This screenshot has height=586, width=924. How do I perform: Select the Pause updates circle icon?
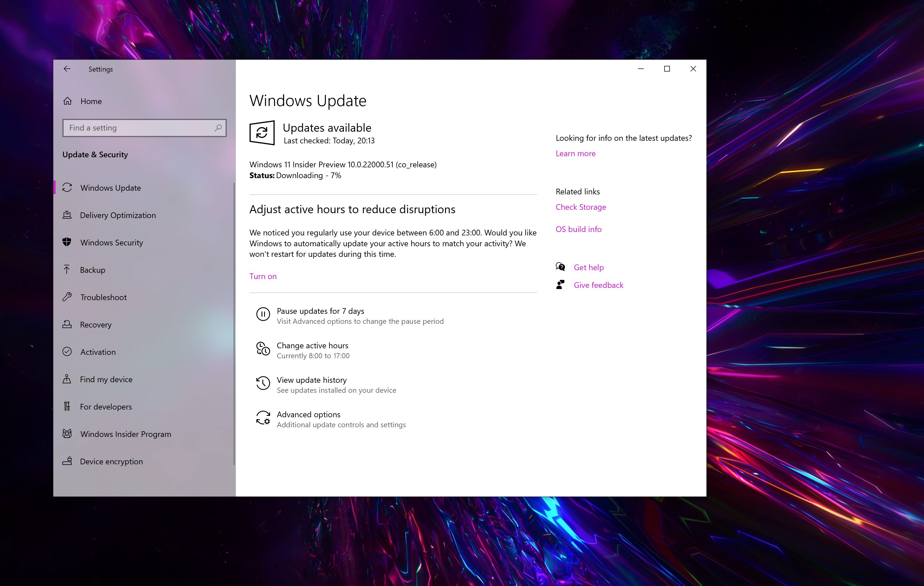point(263,314)
